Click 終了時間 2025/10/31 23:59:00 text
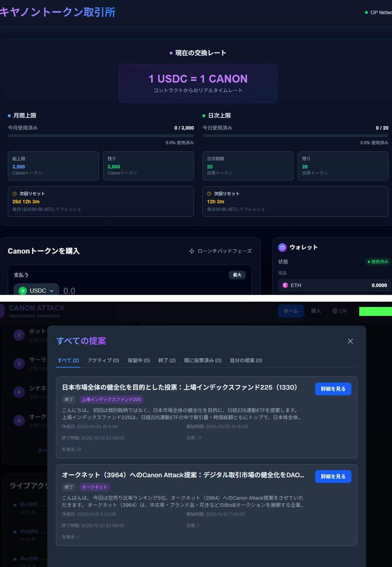The image size is (392, 567). [93, 438]
